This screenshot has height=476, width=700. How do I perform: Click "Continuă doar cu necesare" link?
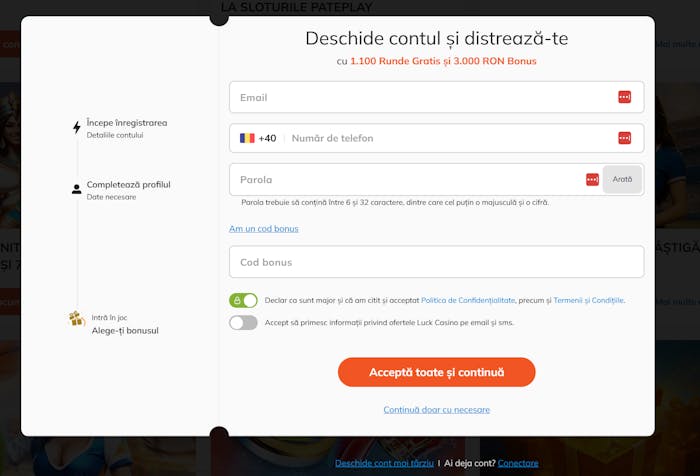[436, 410]
